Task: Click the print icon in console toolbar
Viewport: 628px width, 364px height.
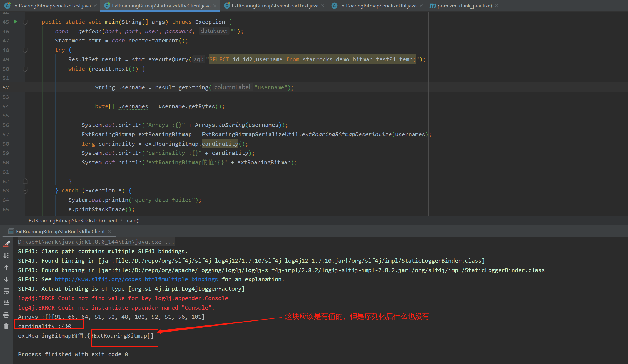Action: coord(6,315)
